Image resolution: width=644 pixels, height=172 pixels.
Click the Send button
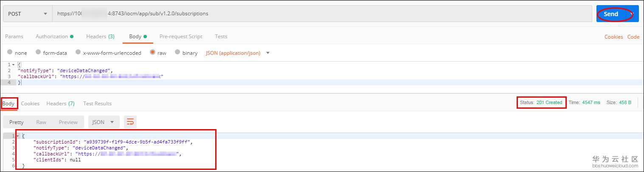[x=611, y=14]
